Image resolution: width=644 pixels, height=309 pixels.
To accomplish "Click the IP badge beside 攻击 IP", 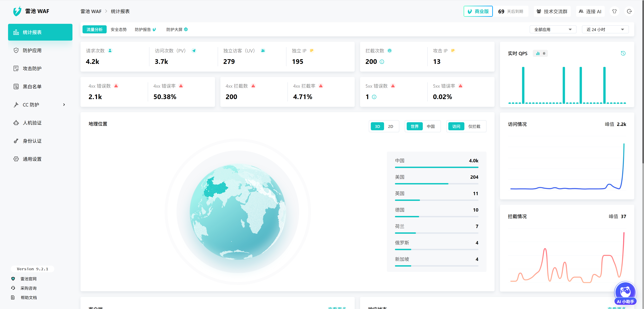I will [453, 51].
